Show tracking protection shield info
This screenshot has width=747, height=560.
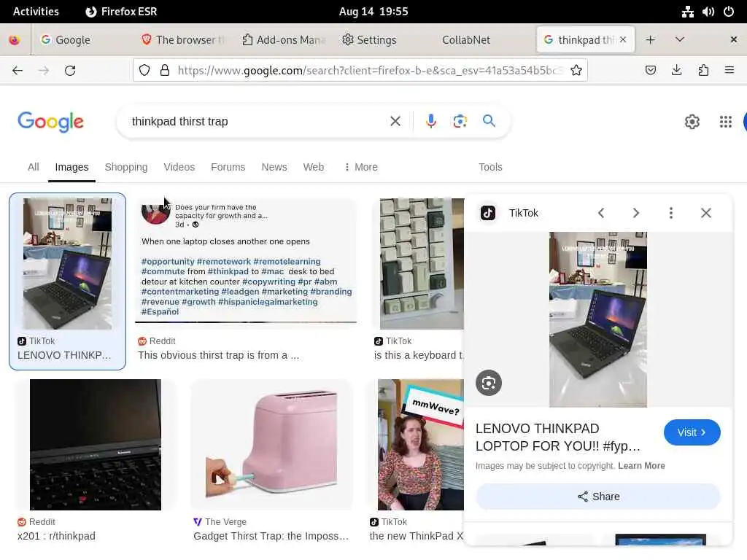pos(144,71)
